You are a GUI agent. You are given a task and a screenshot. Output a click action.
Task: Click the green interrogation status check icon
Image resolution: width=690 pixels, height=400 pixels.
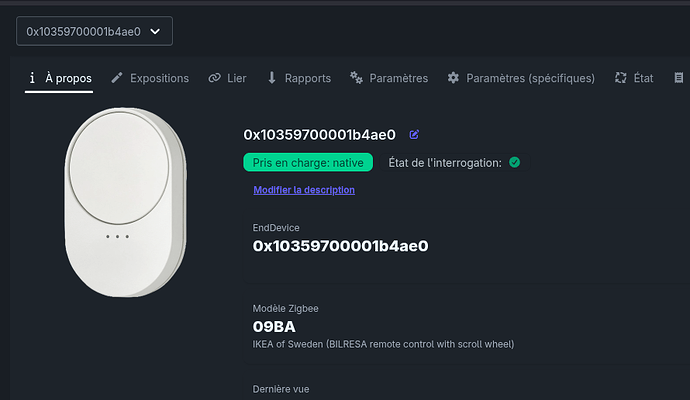click(514, 162)
